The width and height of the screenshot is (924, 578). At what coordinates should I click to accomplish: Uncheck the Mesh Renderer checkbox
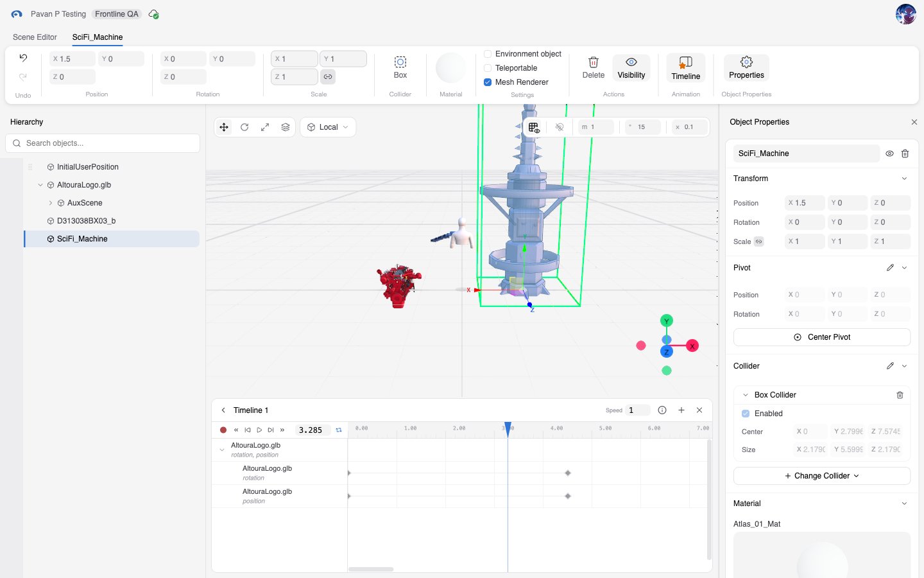[x=488, y=82]
